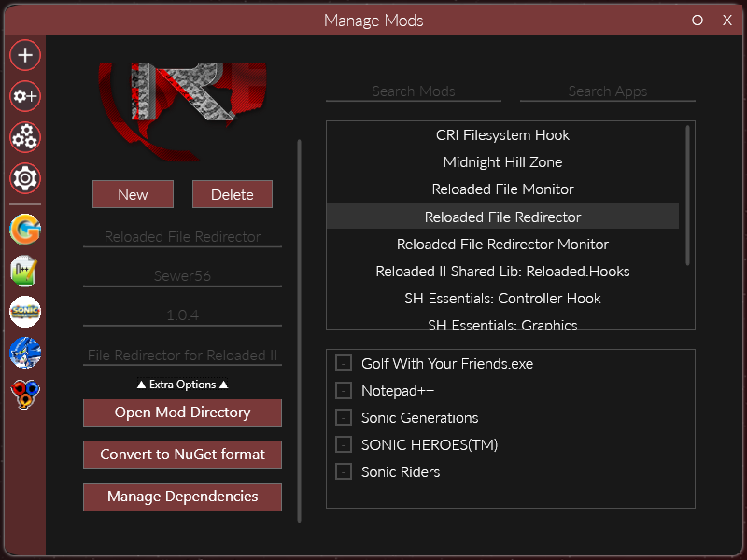Focus the Search Mods field
747x560 pixels.
[x=414, y=91]
